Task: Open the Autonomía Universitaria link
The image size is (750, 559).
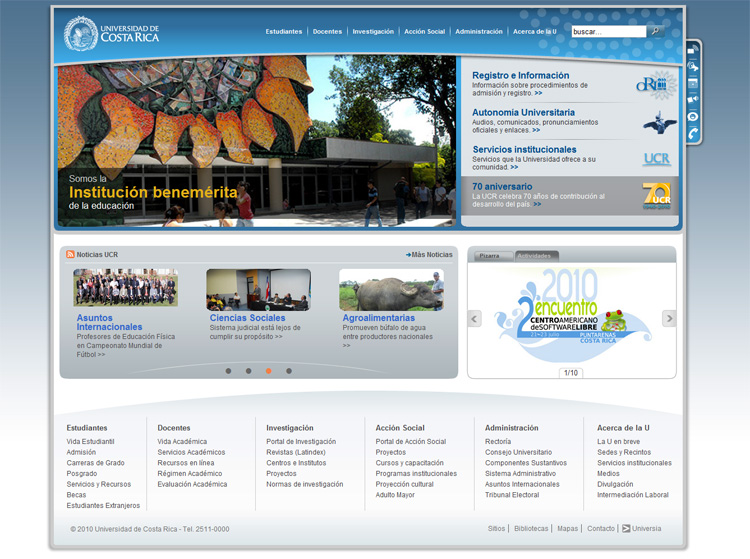Action: click(x=523, y=112)
